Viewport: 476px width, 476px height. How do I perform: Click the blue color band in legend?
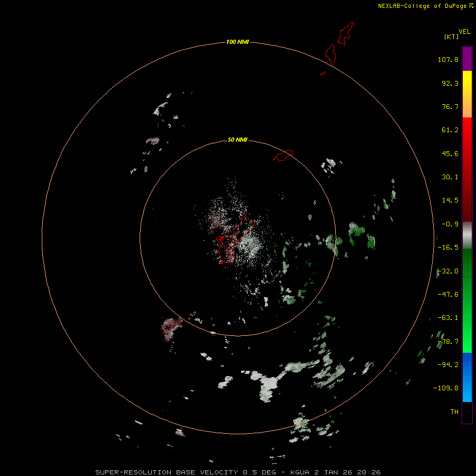(467, 377)
